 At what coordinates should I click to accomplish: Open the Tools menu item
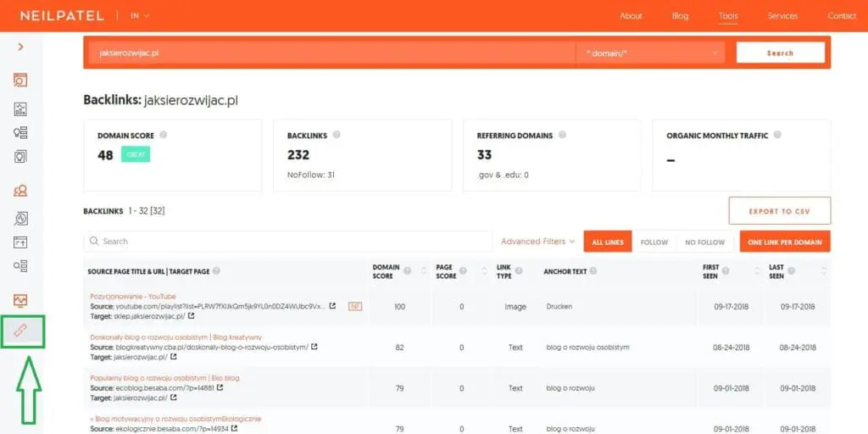point(728,16)
